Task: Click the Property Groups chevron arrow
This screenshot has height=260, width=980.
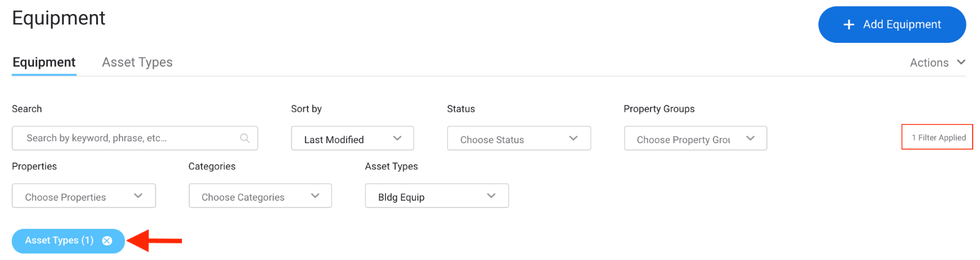Action: click(x=750, y=138)
